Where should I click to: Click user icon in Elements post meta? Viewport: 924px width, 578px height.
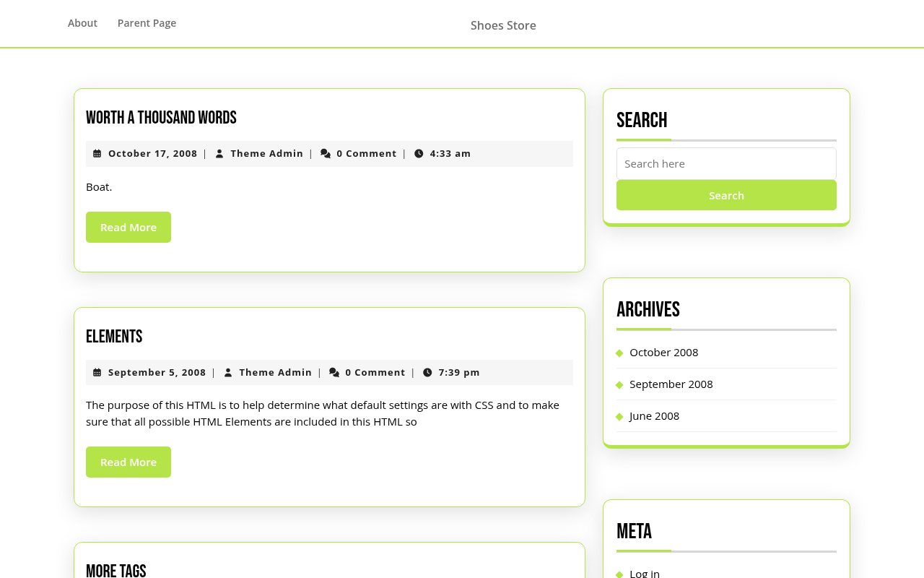228,373
